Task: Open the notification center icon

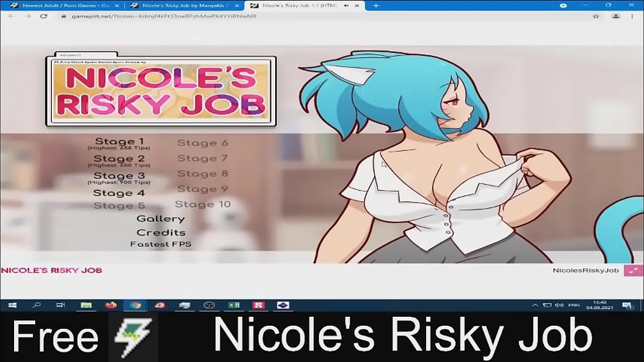Action: 627,305
